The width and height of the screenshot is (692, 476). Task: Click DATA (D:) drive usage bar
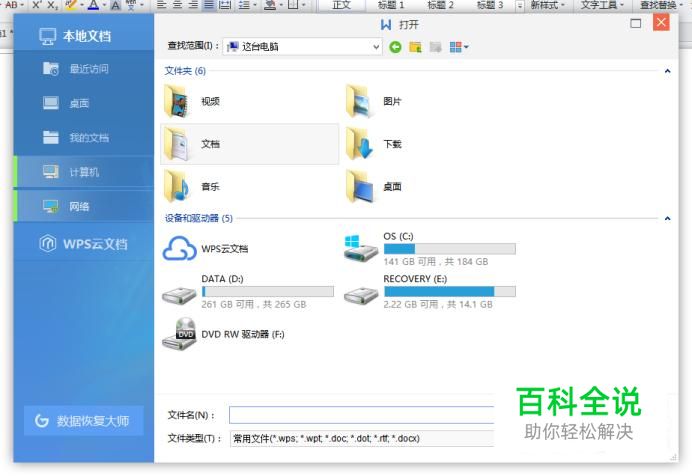[x=267, y=292]
